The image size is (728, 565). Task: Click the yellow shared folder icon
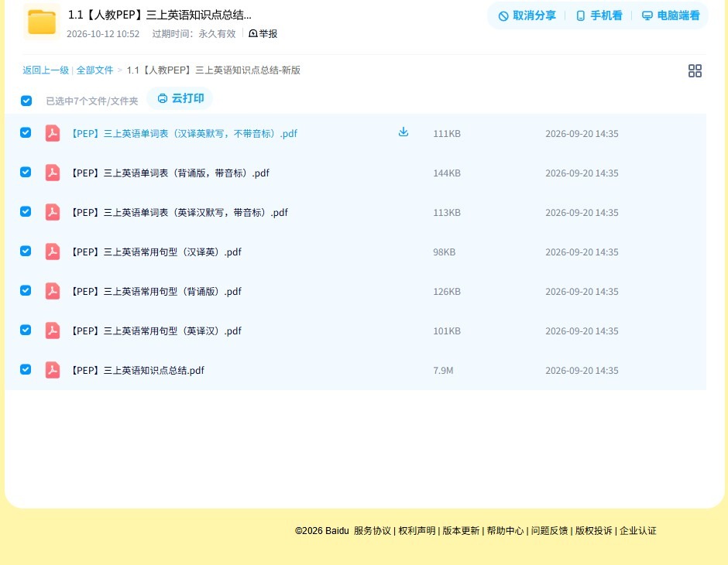42,22
